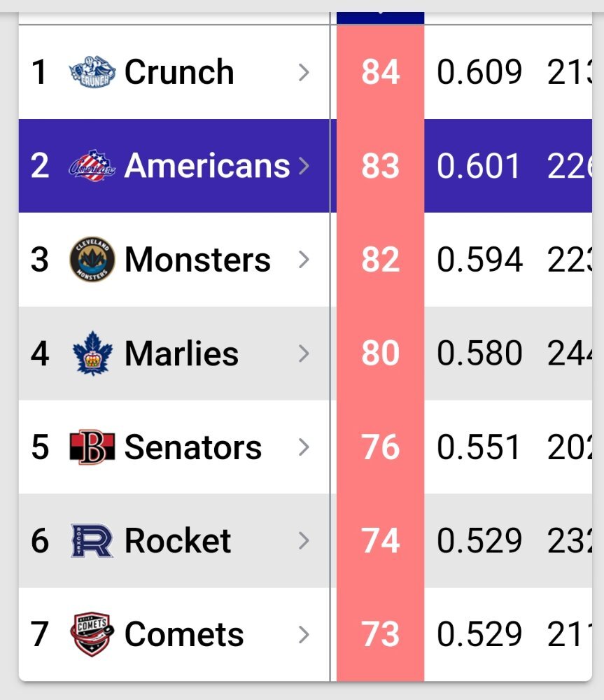Click Comets 0.529 points percentage value
604x700 pixels.
click(x=479, y=634)
